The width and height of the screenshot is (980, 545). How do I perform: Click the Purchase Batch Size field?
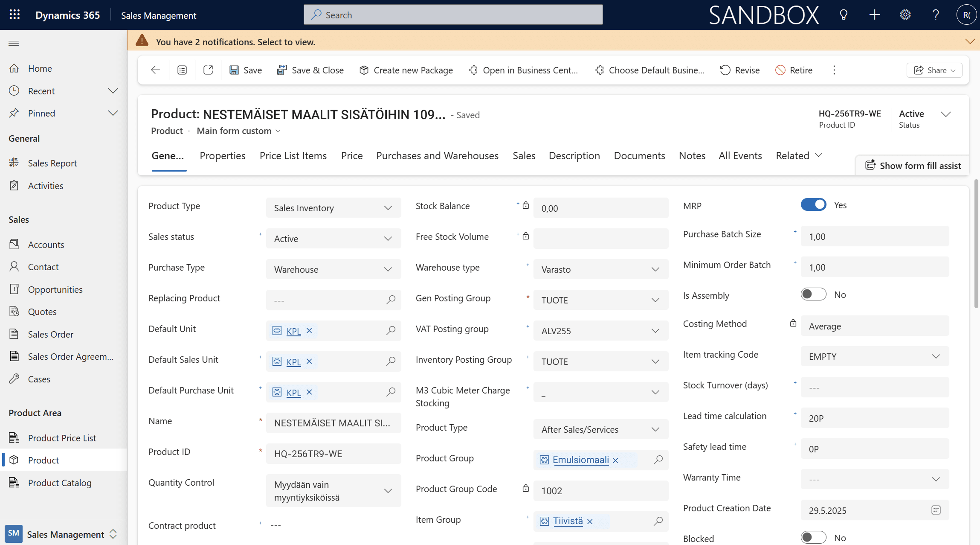tap(874, 236)
